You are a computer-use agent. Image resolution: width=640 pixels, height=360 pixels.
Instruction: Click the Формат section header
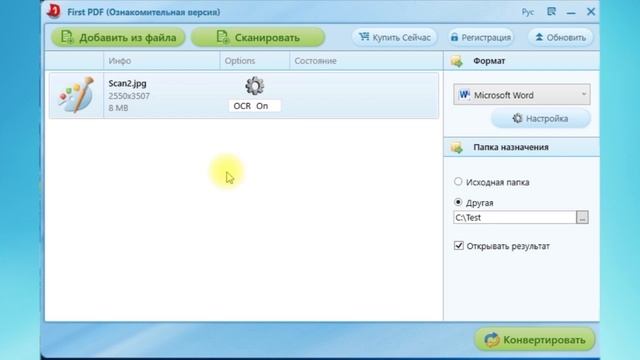[x=522, y=61]
